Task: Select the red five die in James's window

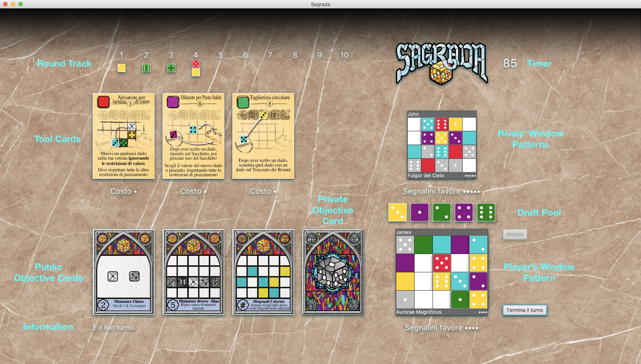Action: pyautogui.click(x=442, y=263)
